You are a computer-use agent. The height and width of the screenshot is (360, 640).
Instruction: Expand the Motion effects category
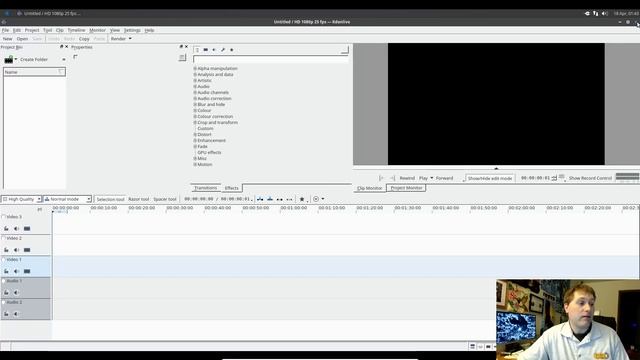(195, 164)
